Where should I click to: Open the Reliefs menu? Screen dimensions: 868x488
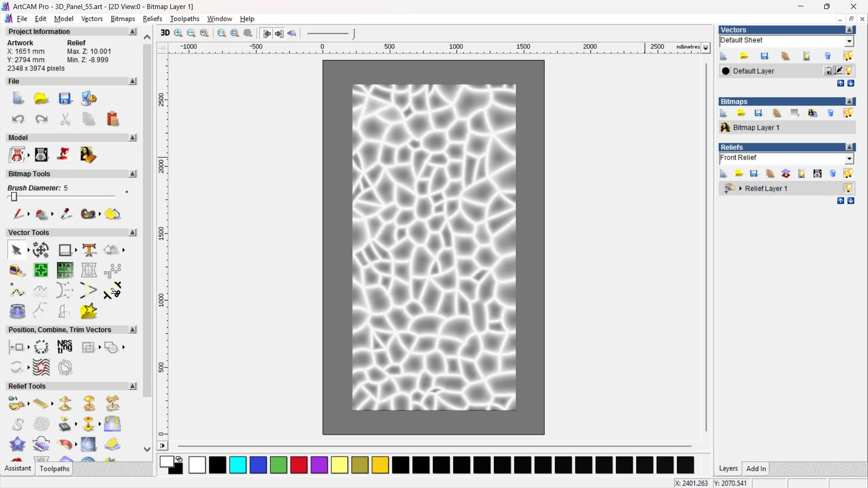tap(152, 19)
